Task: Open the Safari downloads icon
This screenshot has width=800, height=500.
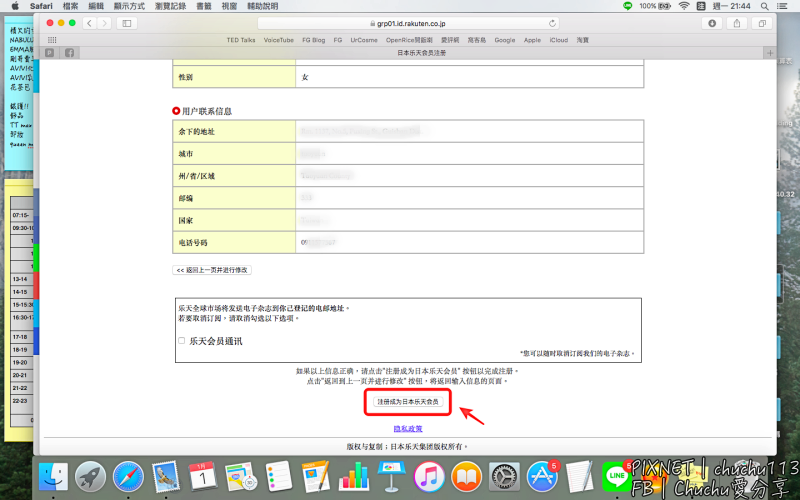Action: pos(713,23)
